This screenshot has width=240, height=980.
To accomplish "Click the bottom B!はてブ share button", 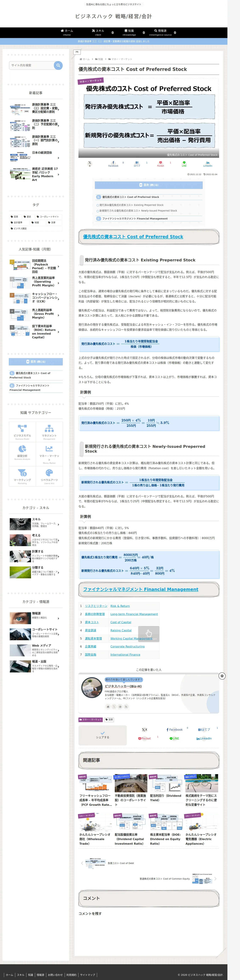I will click(x=204, y=730).
